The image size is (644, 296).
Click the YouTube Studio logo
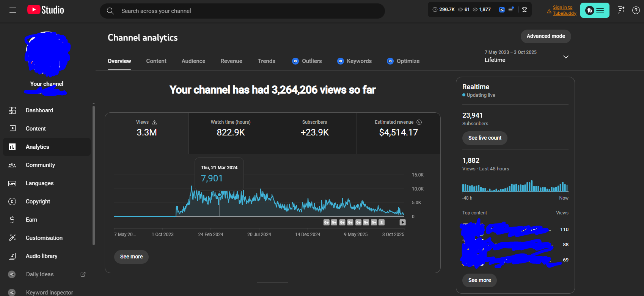click(x=46, y=10)
